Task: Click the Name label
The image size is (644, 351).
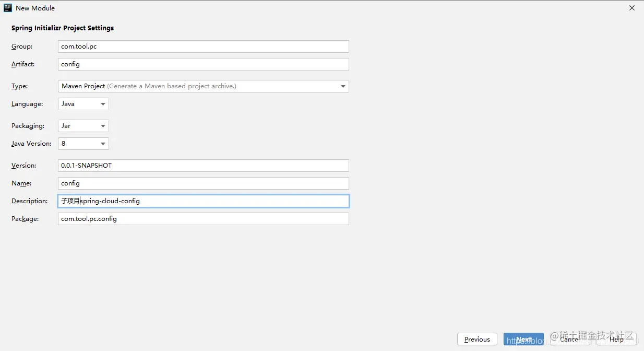Action: [x=21, y=183]
